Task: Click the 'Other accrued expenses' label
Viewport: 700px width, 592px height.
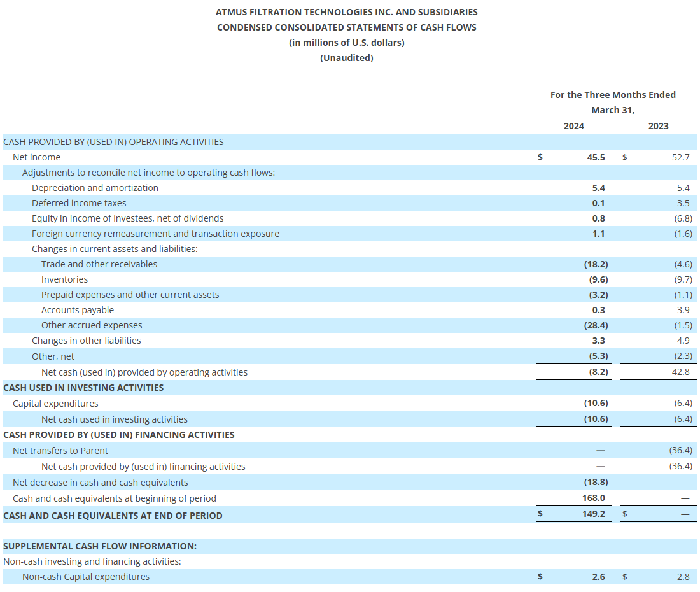Action: pos(92,325)
